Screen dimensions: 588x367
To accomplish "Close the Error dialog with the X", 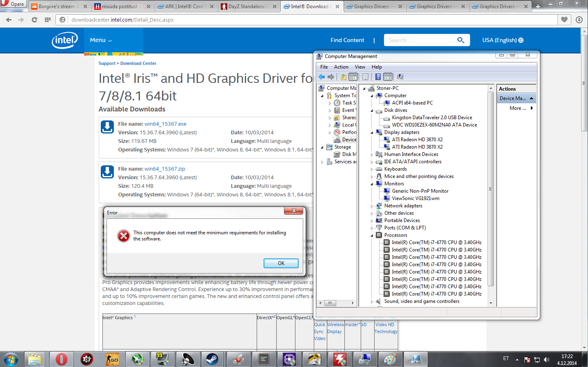I will click(294, 211).
